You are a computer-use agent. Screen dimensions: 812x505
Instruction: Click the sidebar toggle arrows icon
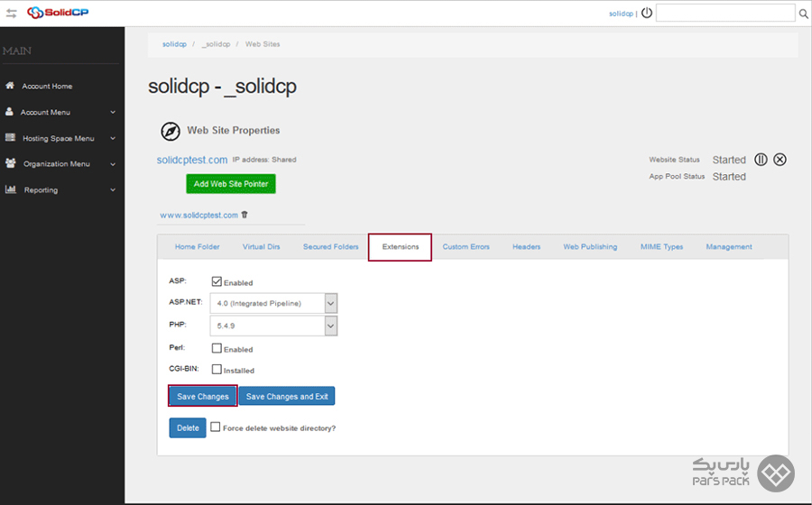coord(11,14)
